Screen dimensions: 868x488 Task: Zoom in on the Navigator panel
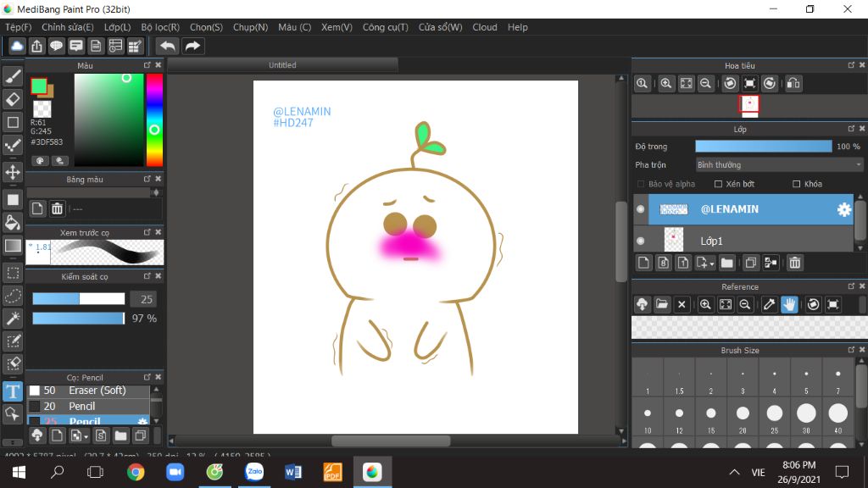tap(666, 84)
